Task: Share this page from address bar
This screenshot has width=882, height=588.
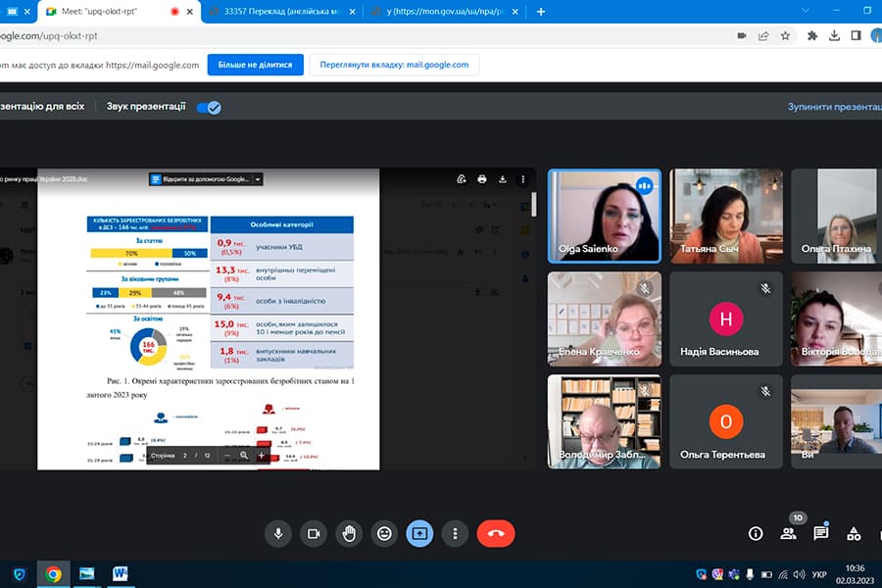Action: pos(763,36)
